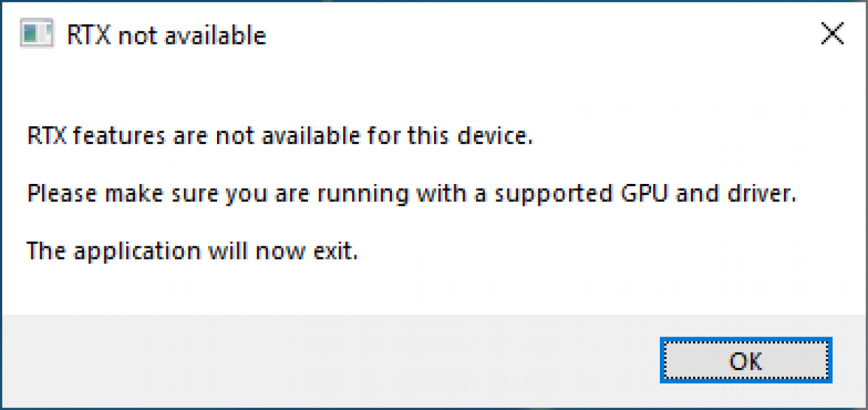
Task: Close the RTX not available dialog
Action: pos(832,34)
